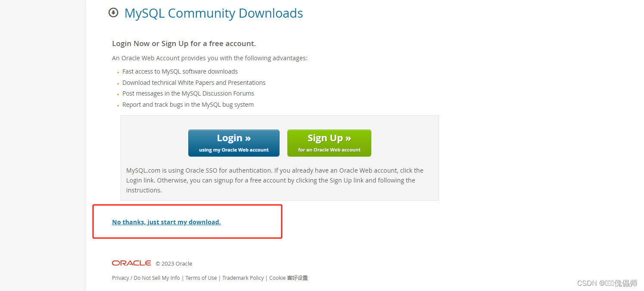Click the Oracle SSO authentication paragraph
Screen dimensions: 644x291
pyautogui.click(x=275, y=180)
